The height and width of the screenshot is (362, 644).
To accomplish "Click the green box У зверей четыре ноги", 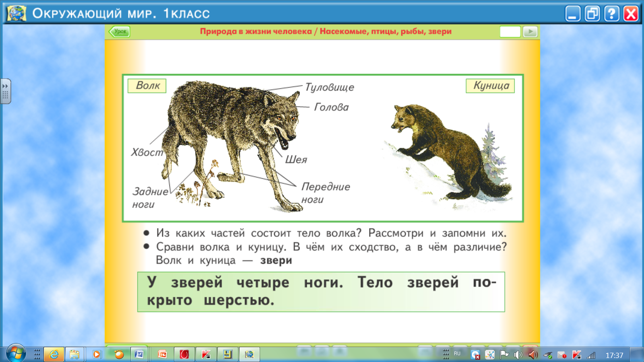I will click(321, 292).
